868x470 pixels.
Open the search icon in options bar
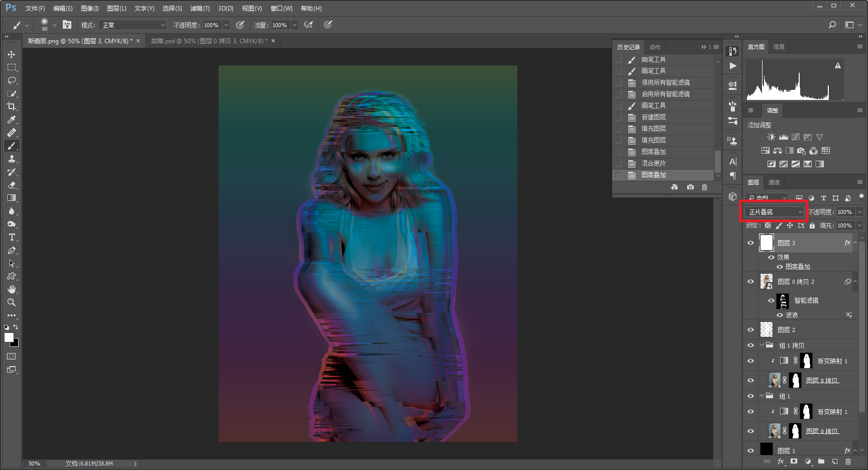[832, 25]
